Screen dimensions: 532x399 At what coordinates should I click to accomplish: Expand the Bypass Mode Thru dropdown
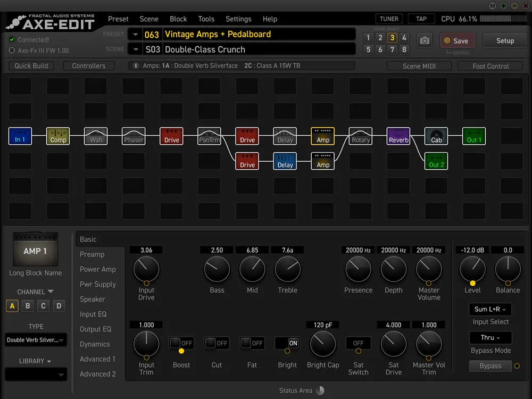pyautogui.click(x=491, y=338)
